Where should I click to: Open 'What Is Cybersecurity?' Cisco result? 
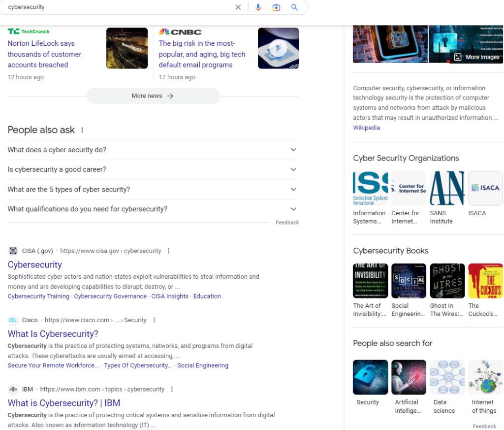tap(53, 334)
